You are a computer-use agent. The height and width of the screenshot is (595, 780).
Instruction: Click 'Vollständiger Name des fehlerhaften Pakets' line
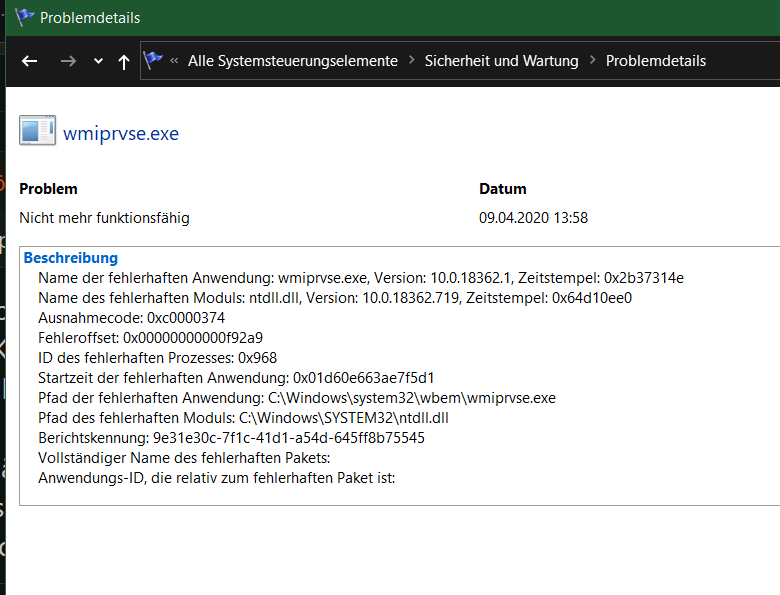pyautogui.click(x=184, y=458)
